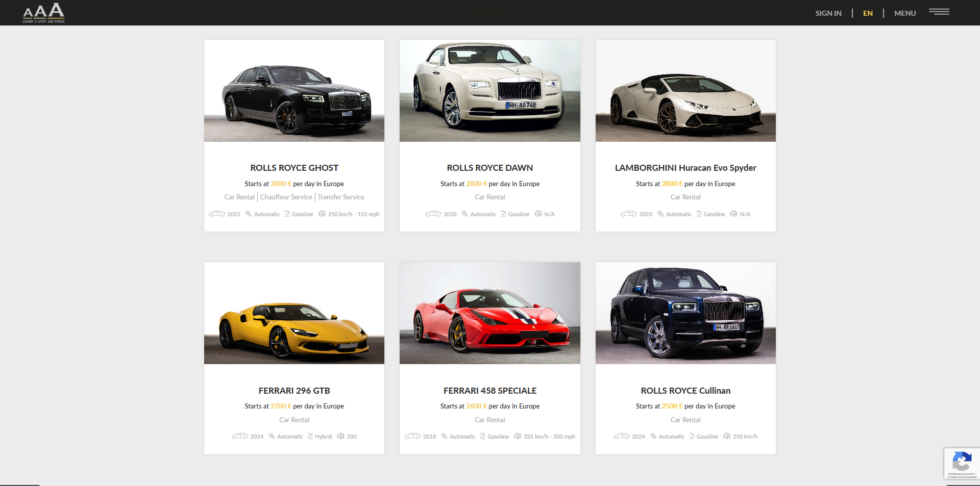Click the fuel icon beside Hybrid on Ferrari 296 GTB
The width and height of the screenshot is (980, 486).
tap(309, 437)
